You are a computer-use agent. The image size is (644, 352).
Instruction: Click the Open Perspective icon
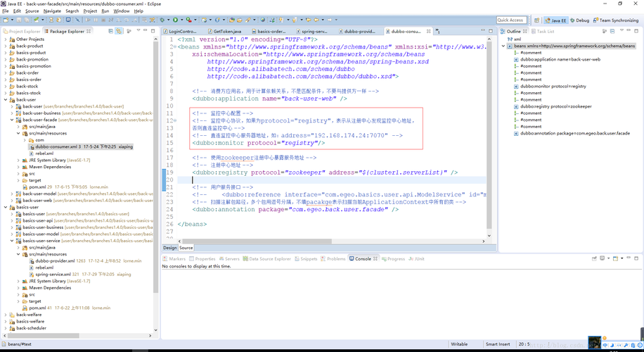537,20
